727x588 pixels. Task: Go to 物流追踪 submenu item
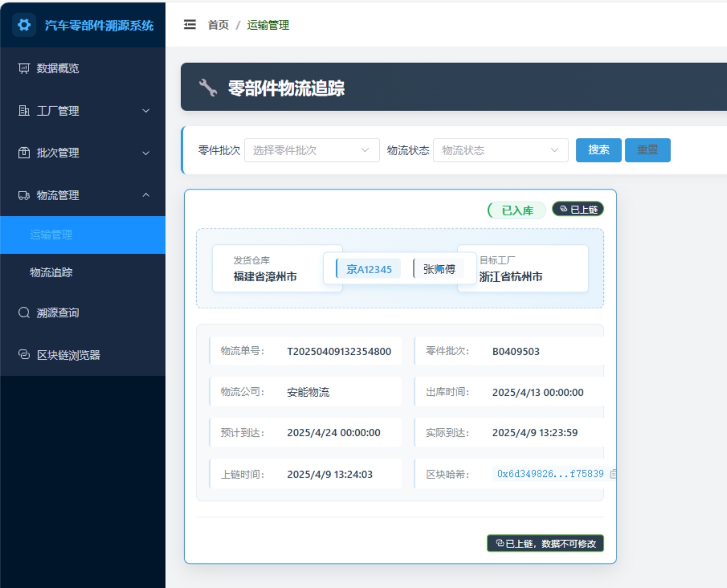pos(51,272)
